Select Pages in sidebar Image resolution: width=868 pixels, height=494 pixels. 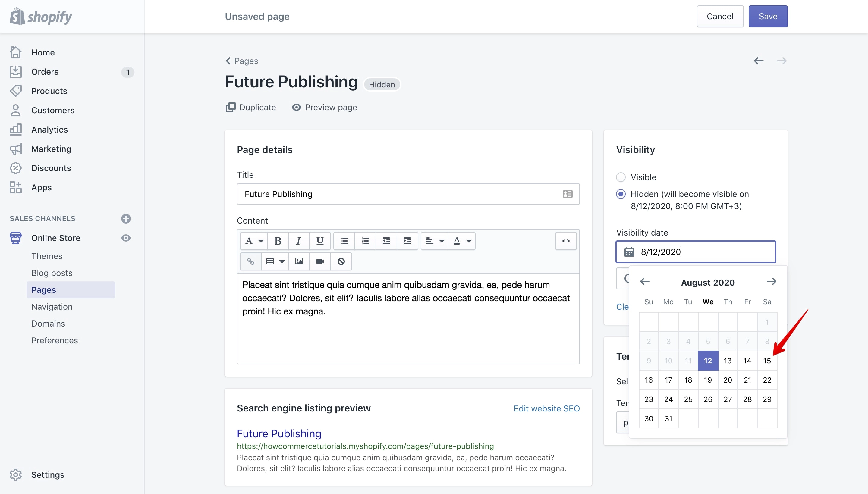pyautogui.click(x=71, y=290)
